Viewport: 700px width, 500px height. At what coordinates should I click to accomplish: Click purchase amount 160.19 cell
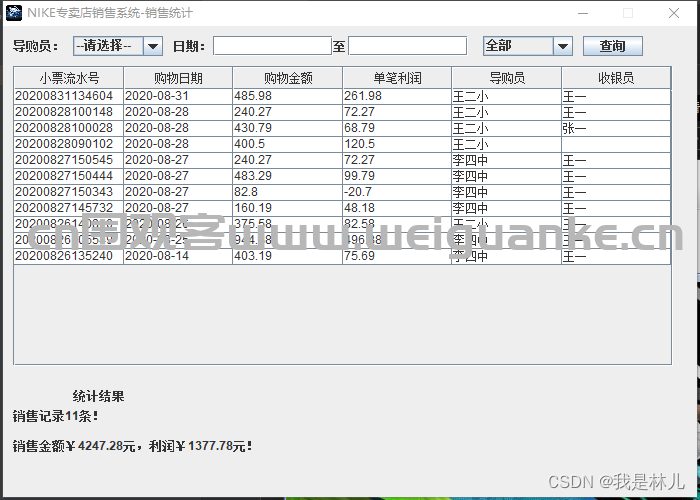pyautogui.click(x=288, y=208)
